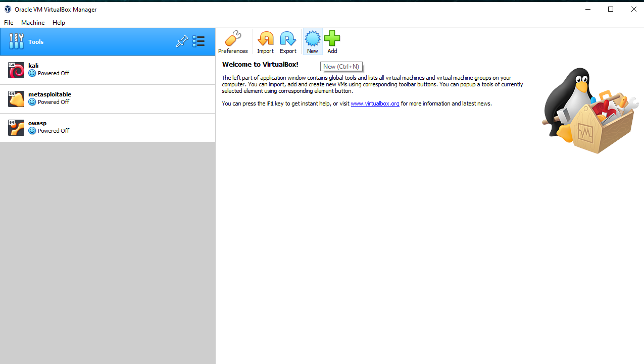
Task: Click the Tools wrench-and-screwdriver icon
Action: pos(16,41)
